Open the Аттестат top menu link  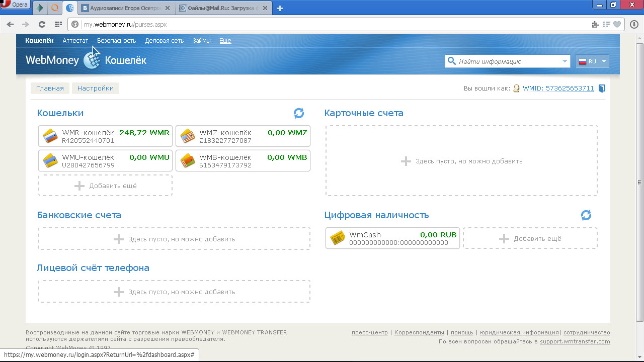[75, 41]
